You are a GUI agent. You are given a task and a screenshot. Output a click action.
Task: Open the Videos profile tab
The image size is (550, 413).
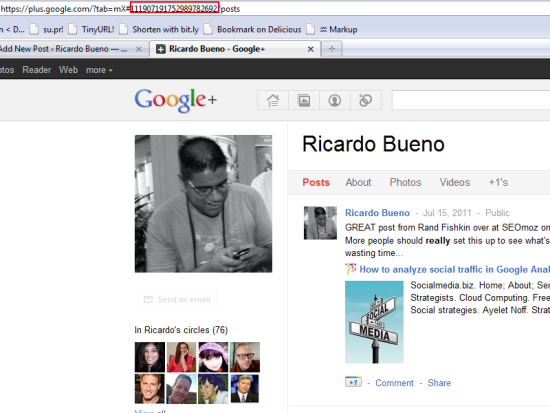click(x=455, y=182)
